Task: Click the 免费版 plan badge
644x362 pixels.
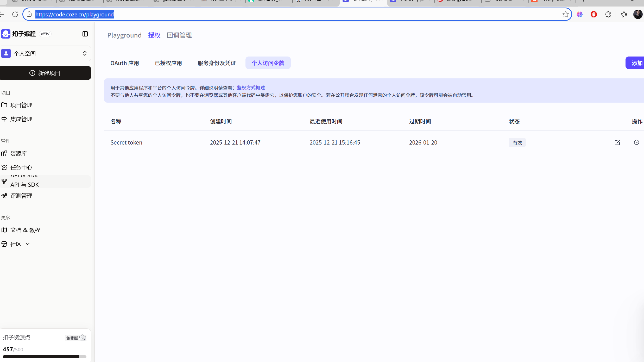Action: click(x=75, y=338)
